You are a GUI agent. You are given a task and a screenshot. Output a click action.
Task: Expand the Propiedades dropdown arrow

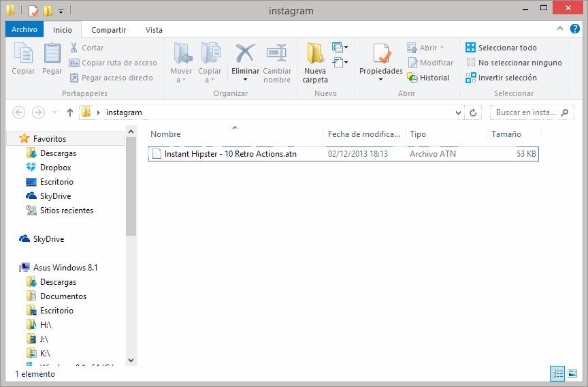pyautogui.click(x=380, y=79)
